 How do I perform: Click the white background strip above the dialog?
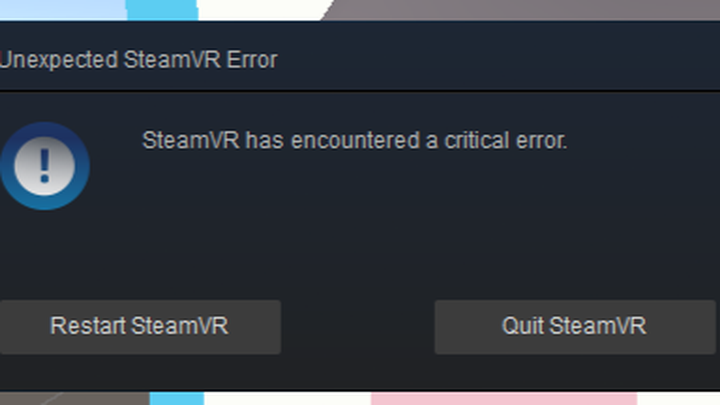[259, 9]
